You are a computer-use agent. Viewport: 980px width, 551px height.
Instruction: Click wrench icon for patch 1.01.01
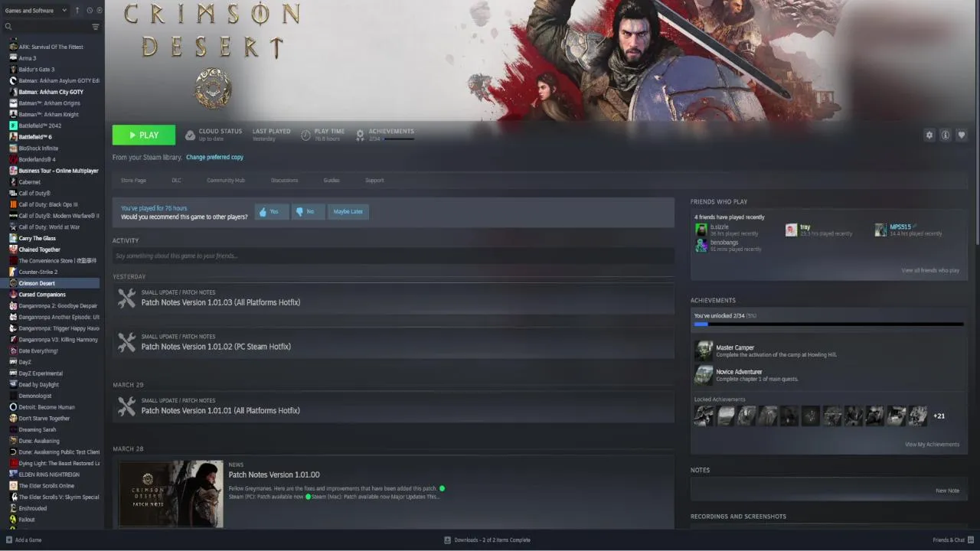pyautogui.click(x=126, y=406)
